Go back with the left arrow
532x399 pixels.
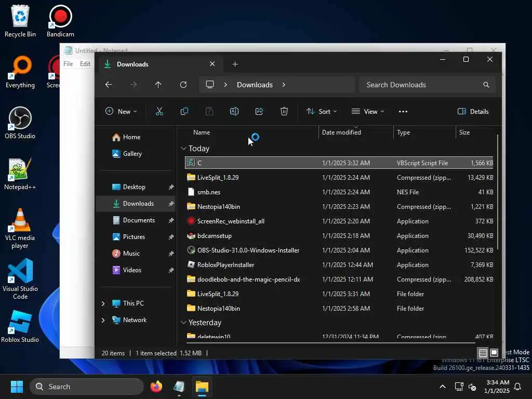pyautogui.click(x=109, y=85)
